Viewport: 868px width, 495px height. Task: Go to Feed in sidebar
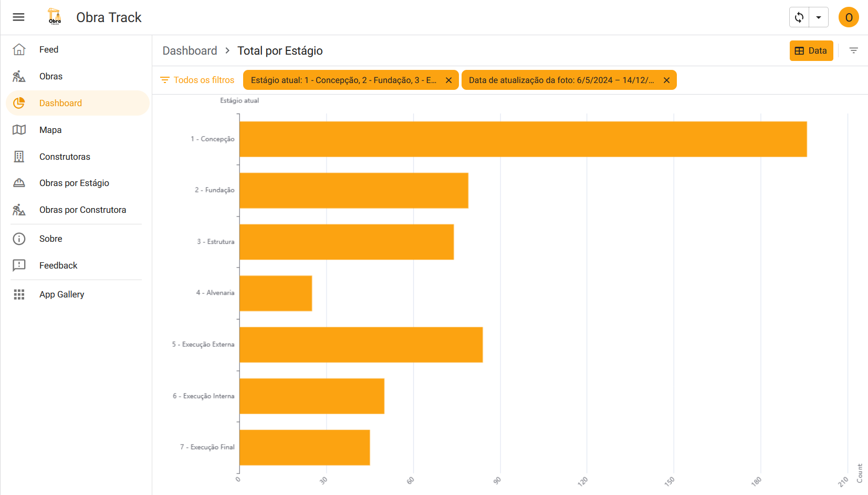(49, 49)
